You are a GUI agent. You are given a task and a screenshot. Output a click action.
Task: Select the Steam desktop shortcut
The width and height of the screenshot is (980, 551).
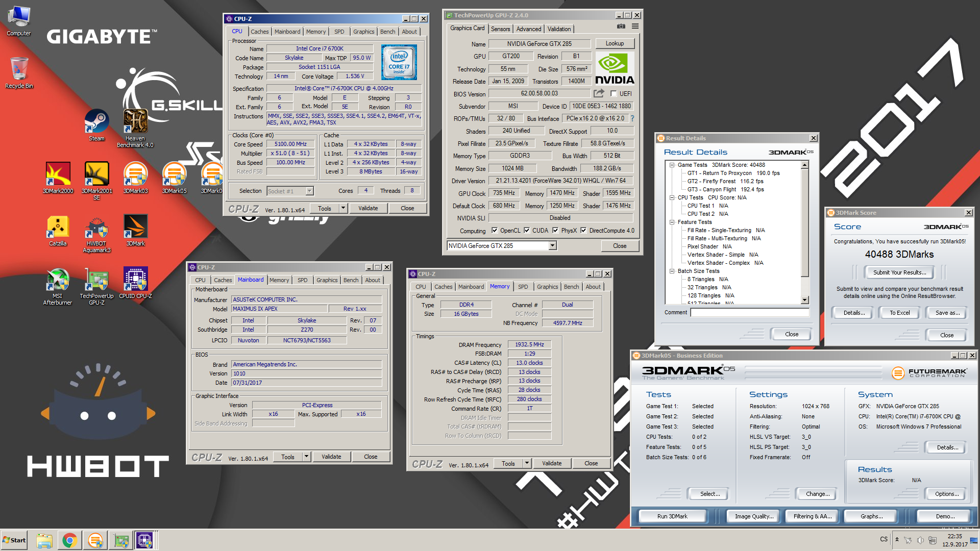tap(96, 125)
